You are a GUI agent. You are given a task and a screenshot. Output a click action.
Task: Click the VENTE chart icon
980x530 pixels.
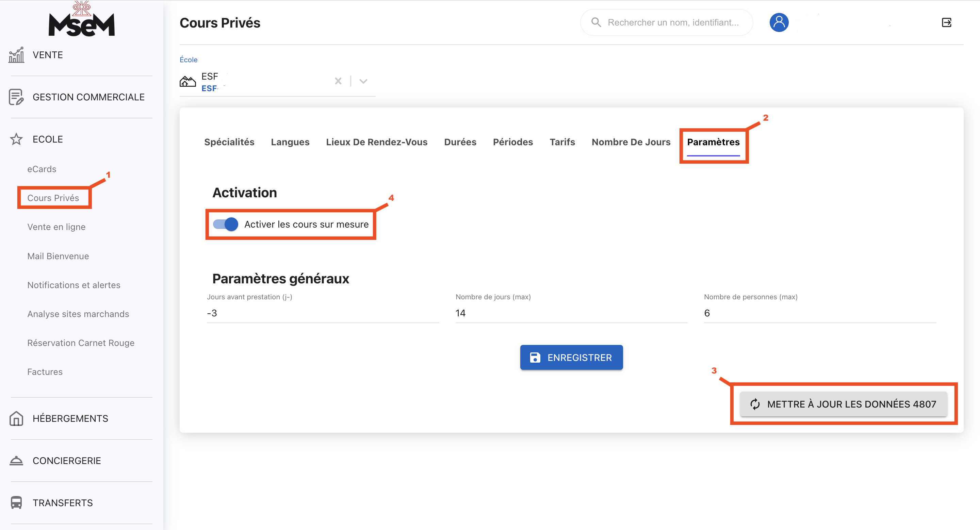(x=16, y=55)
